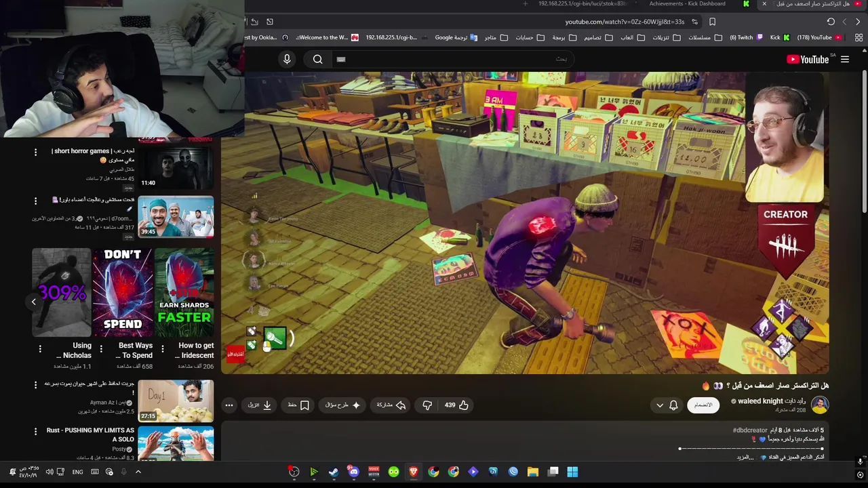The width and height of the screenshot is (868, 488).
Task: Open the volume speaker tray icon
Action: click(50, 472)
